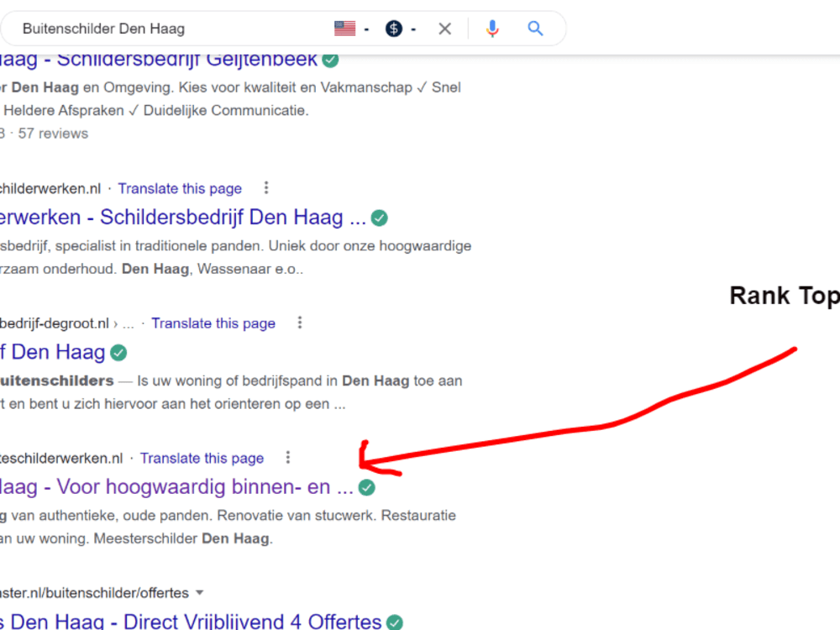The width and height of the screenshot is (840, 630).
Task: Open three-dot menu for bedrijf-degroot.nl result
Action: click(300, 323)
